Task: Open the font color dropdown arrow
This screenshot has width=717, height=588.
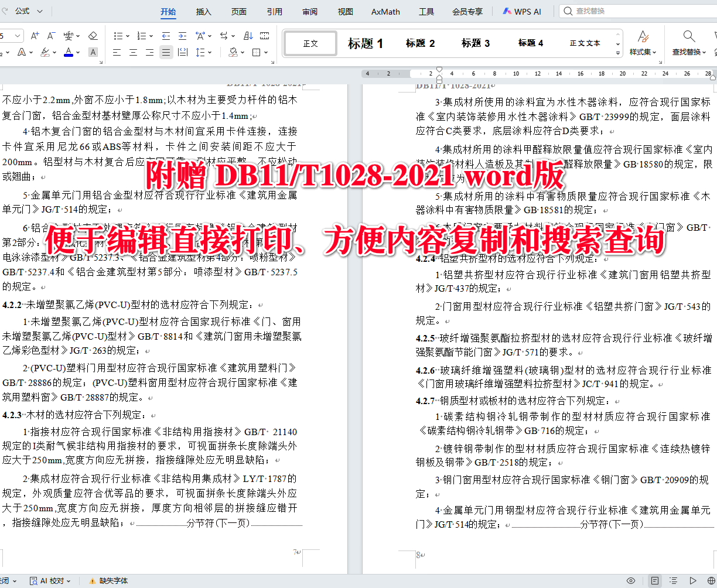Action: [x=78, y=53]
